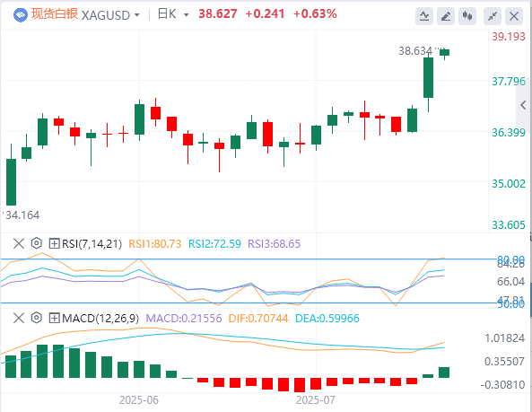
Task: Remove the MACD indicator with X
Action: tap(19, 319)
